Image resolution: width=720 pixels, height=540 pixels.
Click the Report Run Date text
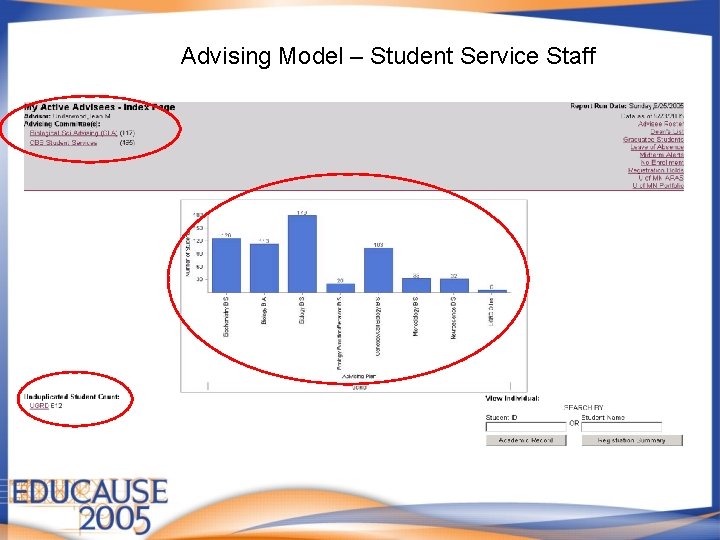click(627, 106)
